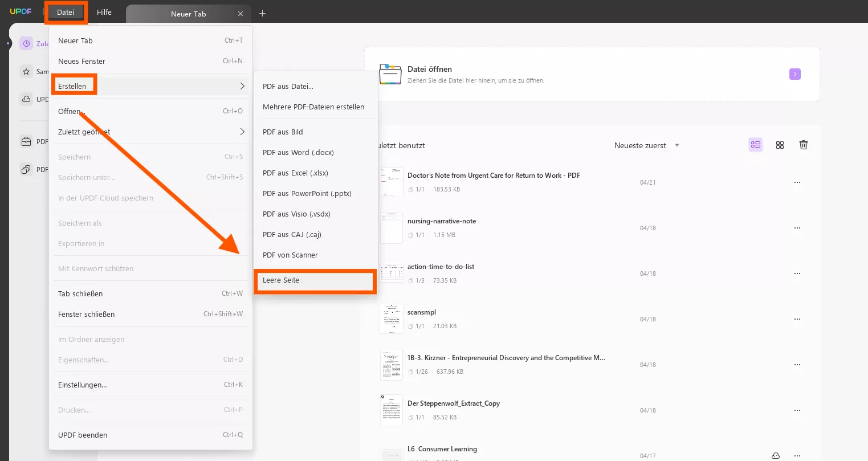Open Doctor's Note from Urgent Care file
The image size is (868, 461).
coord(494,176)
